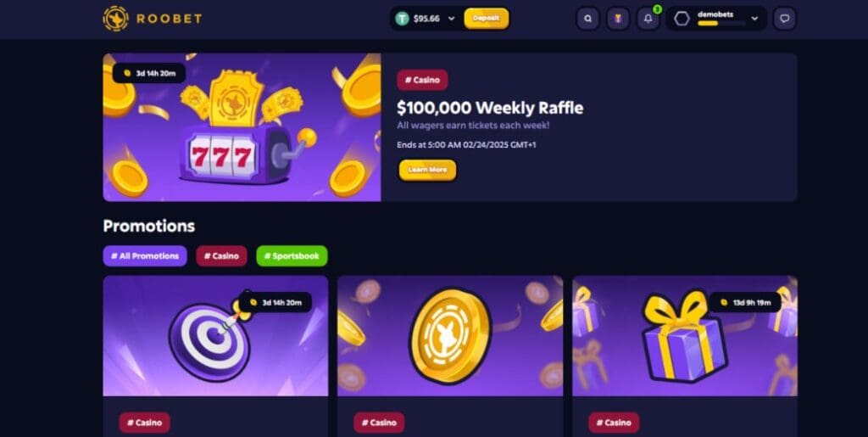The width and height of the screenshot is (868, 437).
Task: Select the All Promotions filter tab
Action: [145, 256]
